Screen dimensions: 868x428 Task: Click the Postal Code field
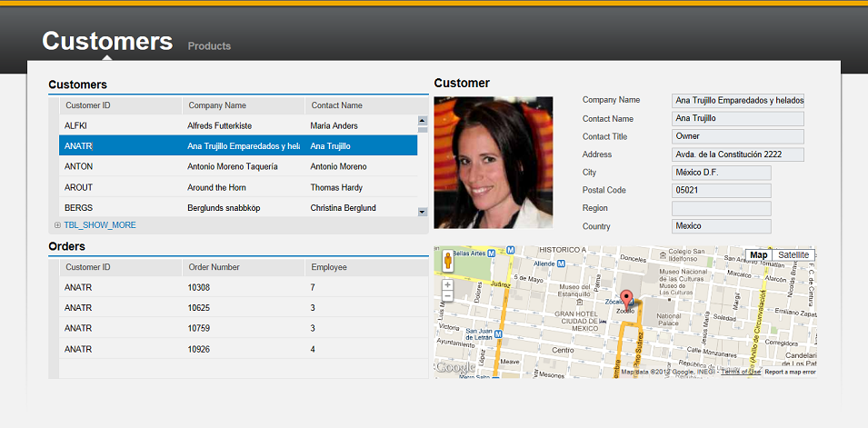(x=721, y=191)
